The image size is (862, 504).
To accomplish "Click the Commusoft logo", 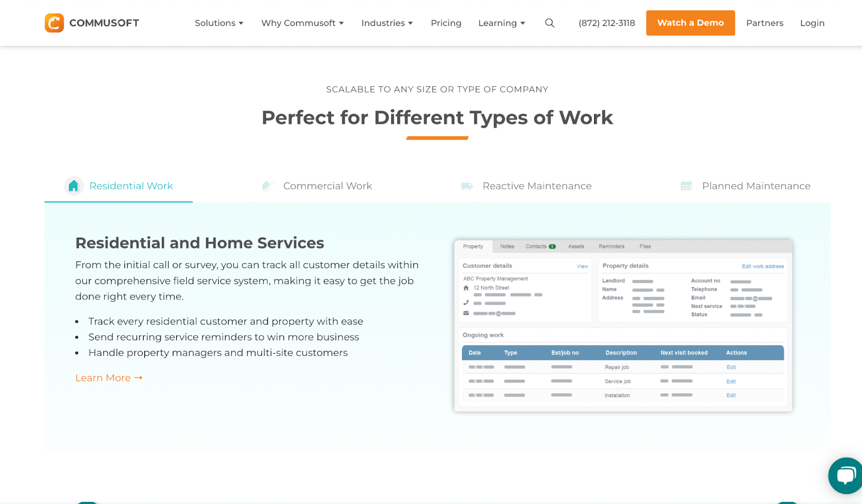I will pos(91,23).
